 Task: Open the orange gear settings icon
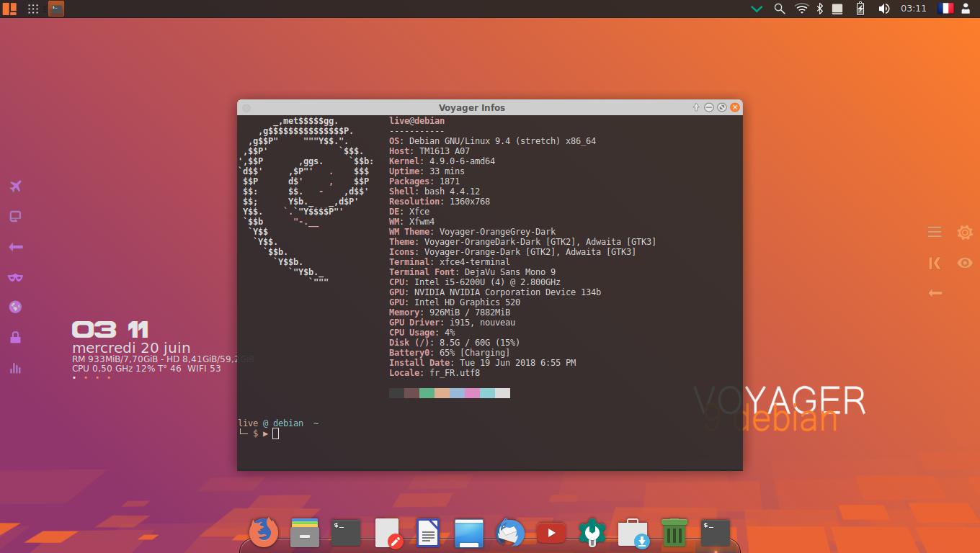(965, 233)
